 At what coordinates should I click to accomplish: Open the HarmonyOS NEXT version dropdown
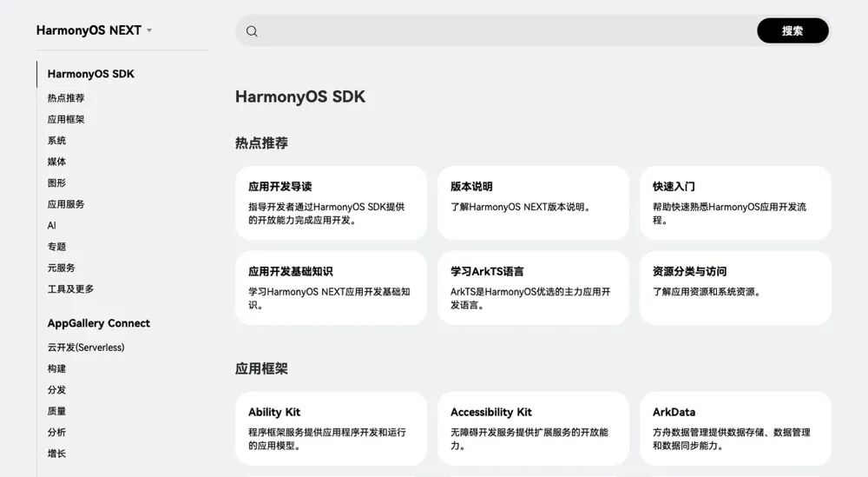point(94,30)
